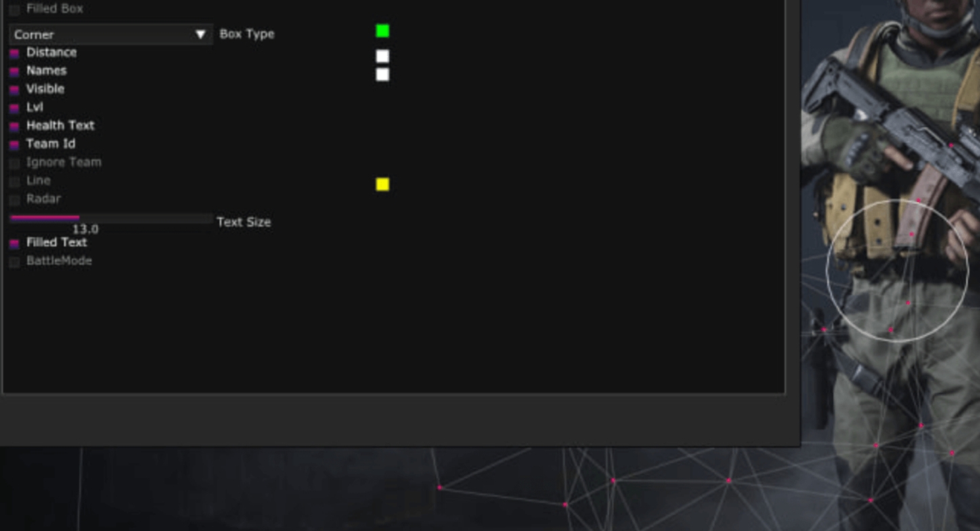Toggle the Visible checkbox

coord(14,90)
